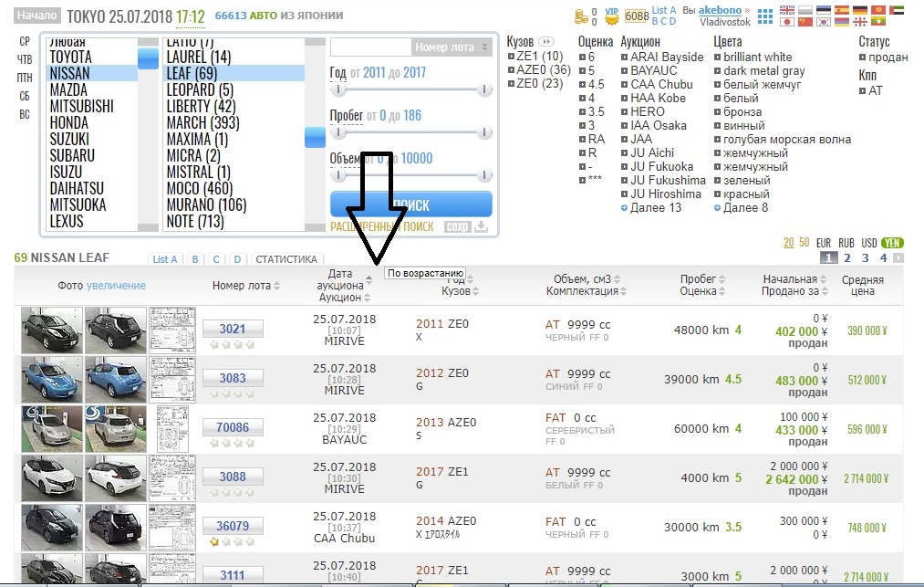Enable the ARAI Bayside auction filter
The height and width of the screenshot is (587, 924).
tap(624, 58)
